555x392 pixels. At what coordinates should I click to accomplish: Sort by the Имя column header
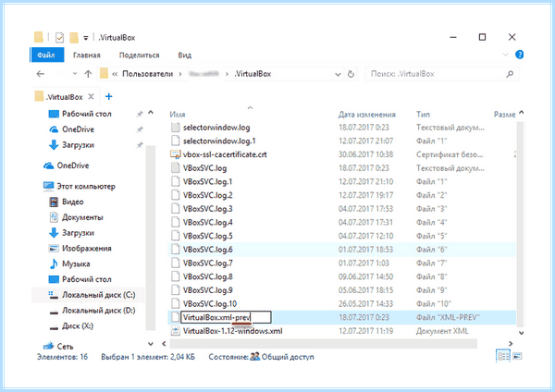tap(178, 115)
